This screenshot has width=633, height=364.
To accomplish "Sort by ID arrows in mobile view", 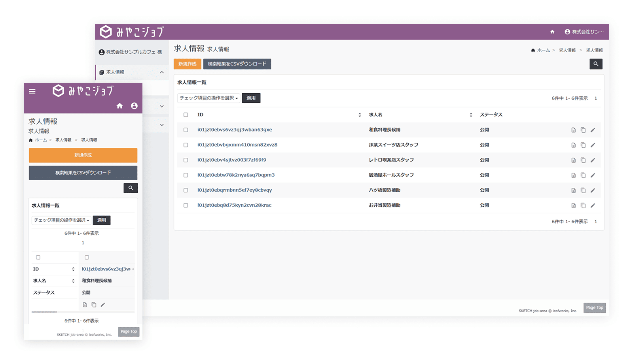I will click(x=73, y=269).
